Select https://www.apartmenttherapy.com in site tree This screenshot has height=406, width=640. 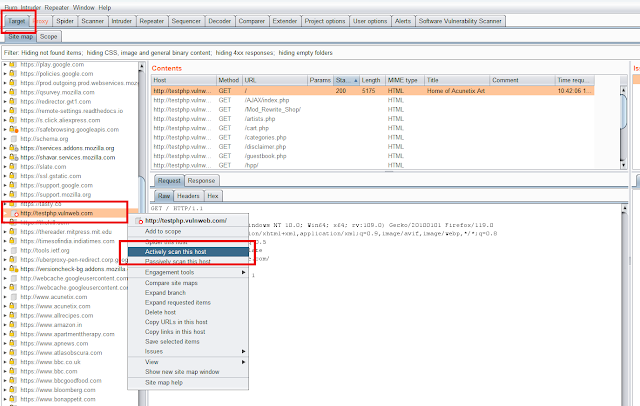click(x=67, y=334)
